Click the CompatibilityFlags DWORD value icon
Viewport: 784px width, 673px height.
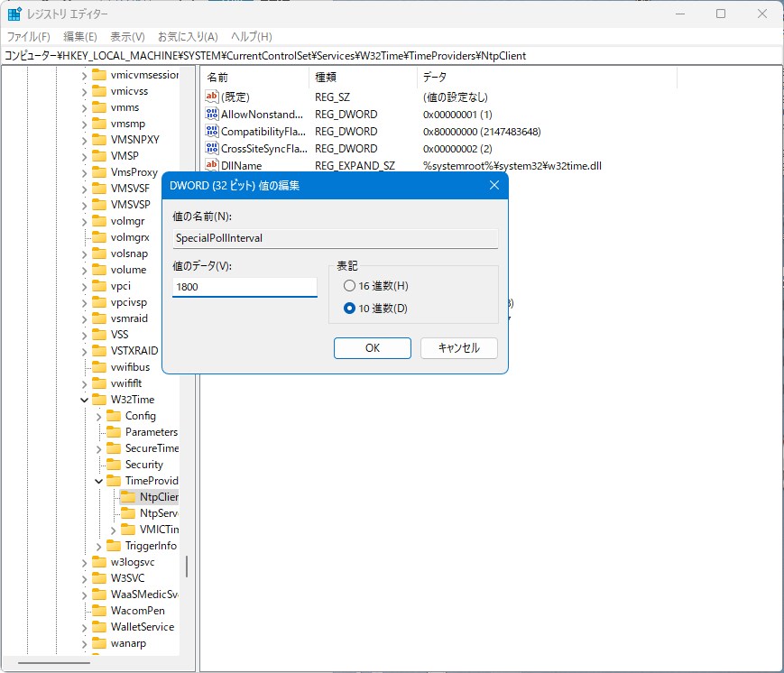(212, 132)
